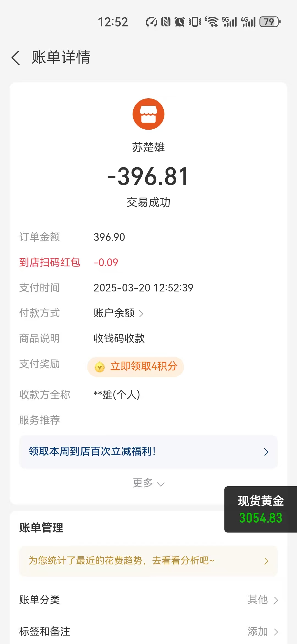Tap the 账单管理 section header

[41, 528]
